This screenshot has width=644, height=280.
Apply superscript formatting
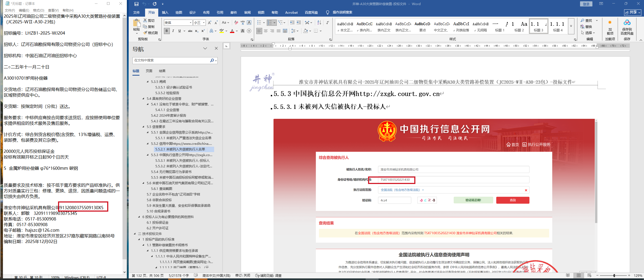tap(203, 31)
